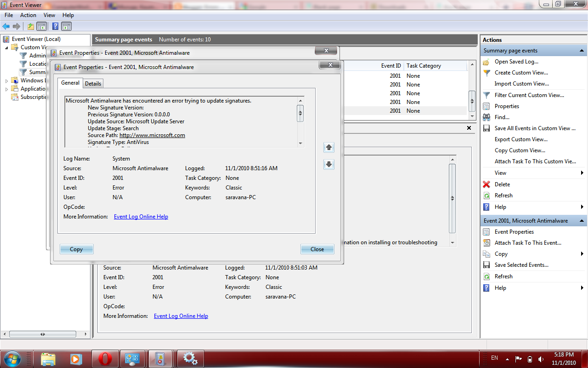Open the Opera browser from taskbar

coord(105,358)
